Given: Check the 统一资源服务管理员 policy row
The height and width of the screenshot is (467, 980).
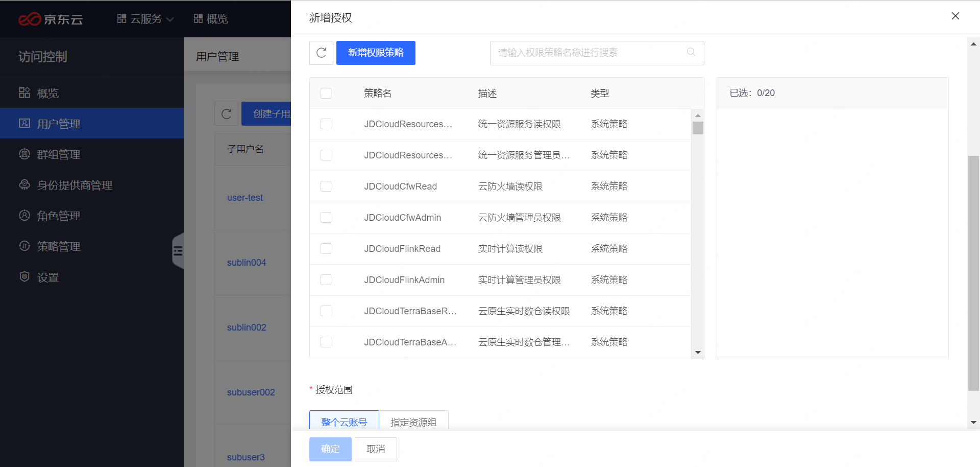Looking at the screenshot, I should pyautogui.click(x=326, y=155).
